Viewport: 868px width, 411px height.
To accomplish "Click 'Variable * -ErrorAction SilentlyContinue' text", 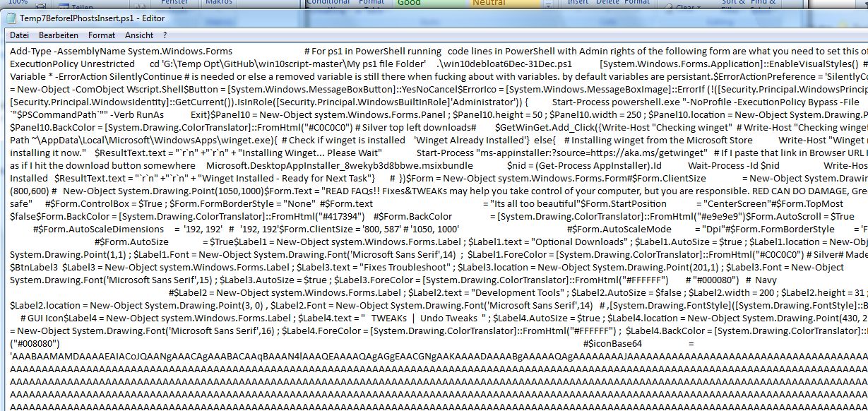I will 95,76.
